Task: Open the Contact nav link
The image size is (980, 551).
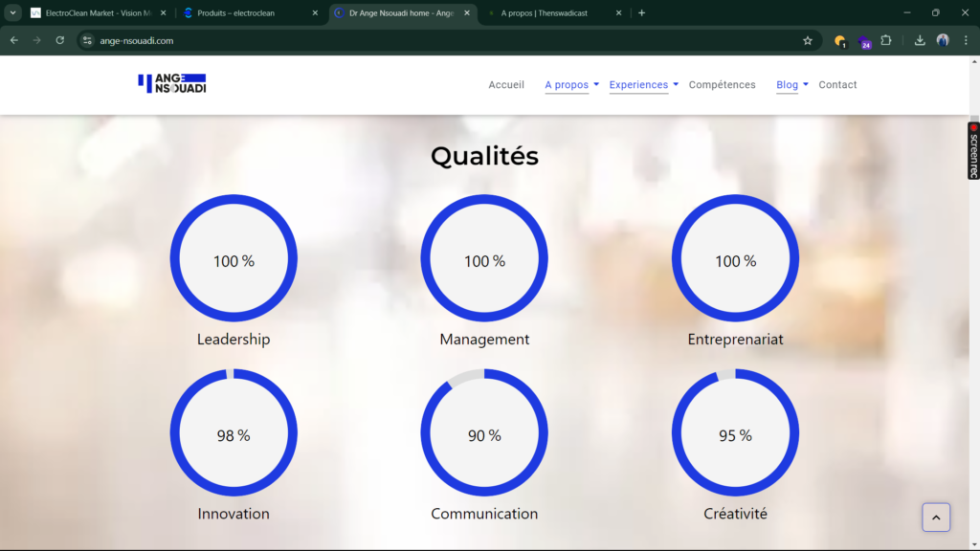Action: 837,85
